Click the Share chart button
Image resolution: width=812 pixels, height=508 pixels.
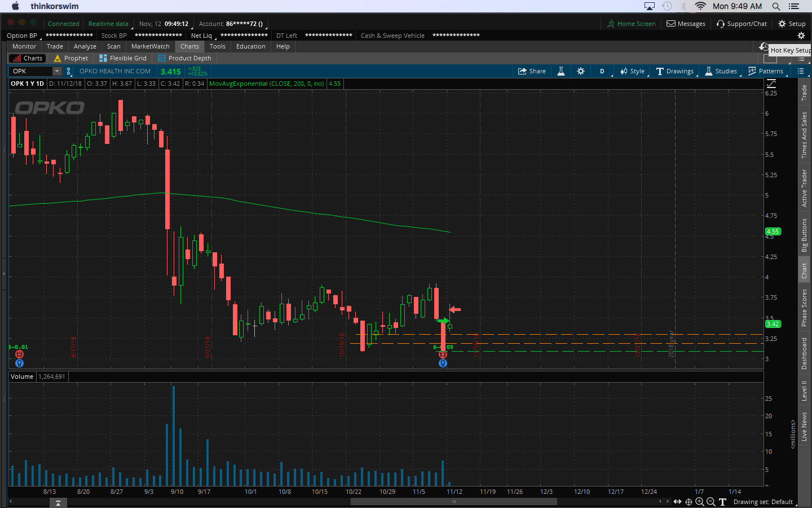(x=532, y=71)
